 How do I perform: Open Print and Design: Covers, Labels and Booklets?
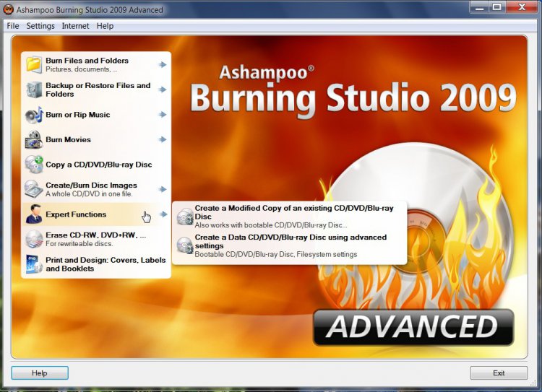point(95,264)
